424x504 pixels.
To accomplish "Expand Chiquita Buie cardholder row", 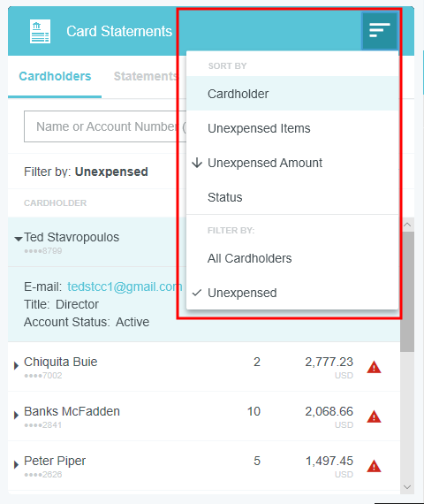I will click(16, 365).
